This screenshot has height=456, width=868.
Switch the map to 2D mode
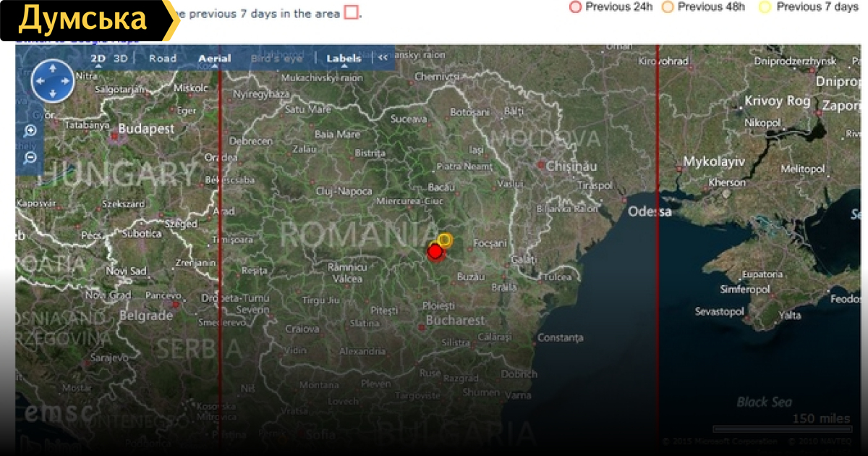(x=98, y=59)
